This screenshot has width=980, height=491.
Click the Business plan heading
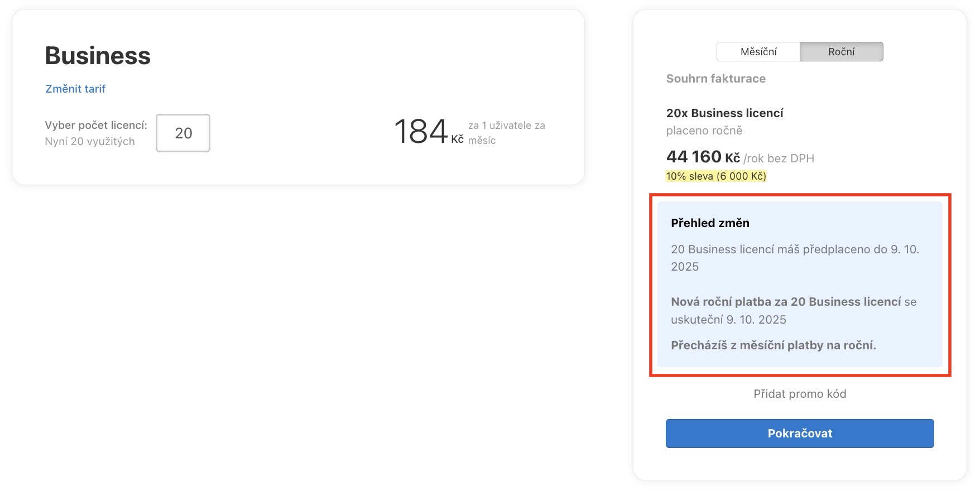coord(98,56)
